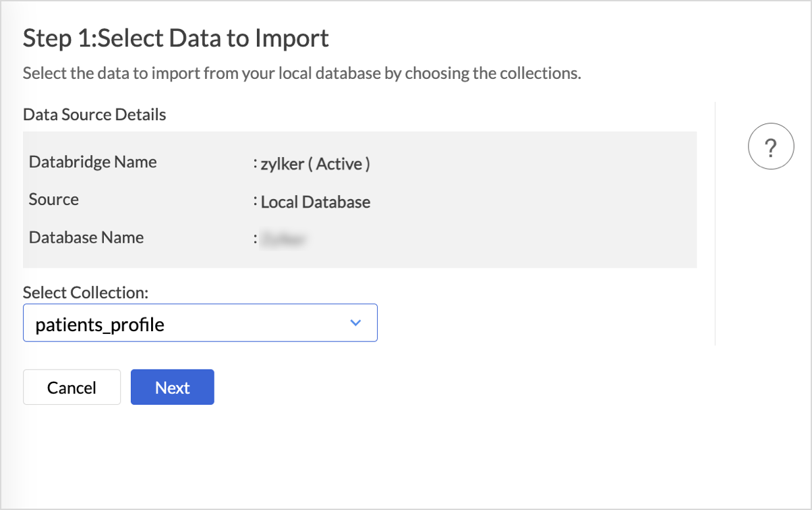Click the Step 1 Select Data heading
This screenshot has width=812, height=510.
tap(176, 38)
